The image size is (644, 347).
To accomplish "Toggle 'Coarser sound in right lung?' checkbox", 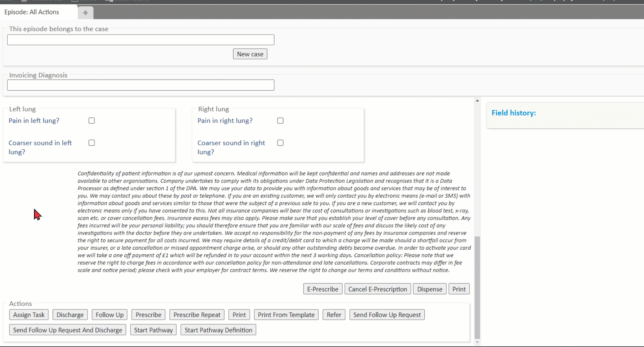I will click(x=280, y=143).
